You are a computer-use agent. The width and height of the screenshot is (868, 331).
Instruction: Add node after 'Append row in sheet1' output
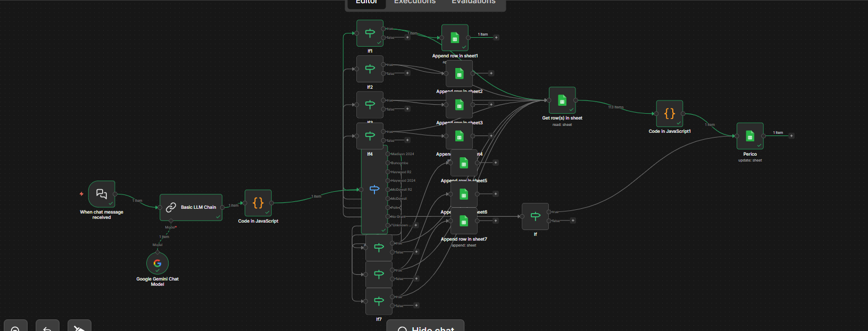[496, 38]
